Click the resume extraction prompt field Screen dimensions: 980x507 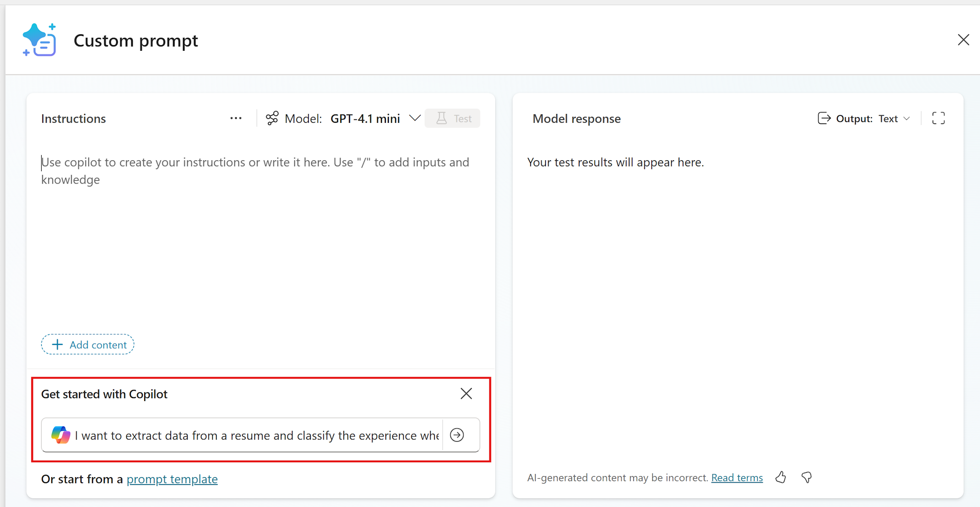click(x=249, y=434)
